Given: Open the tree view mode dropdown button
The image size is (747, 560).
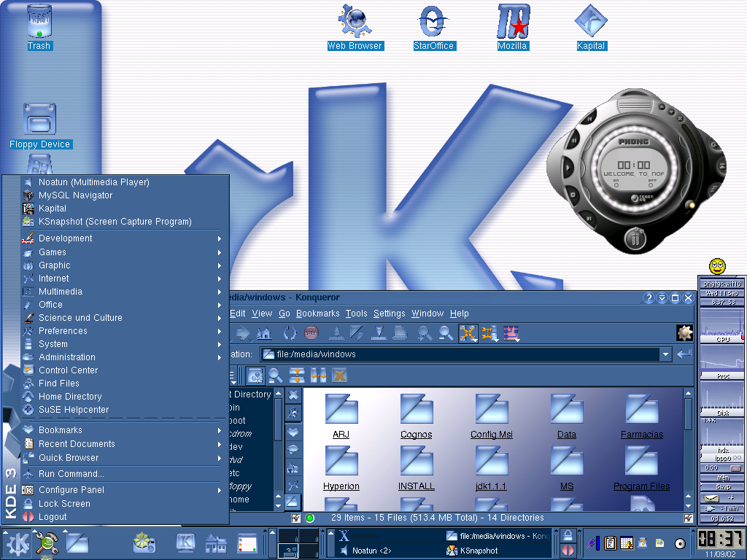Looking at the screenshot, I should (489, 333).
